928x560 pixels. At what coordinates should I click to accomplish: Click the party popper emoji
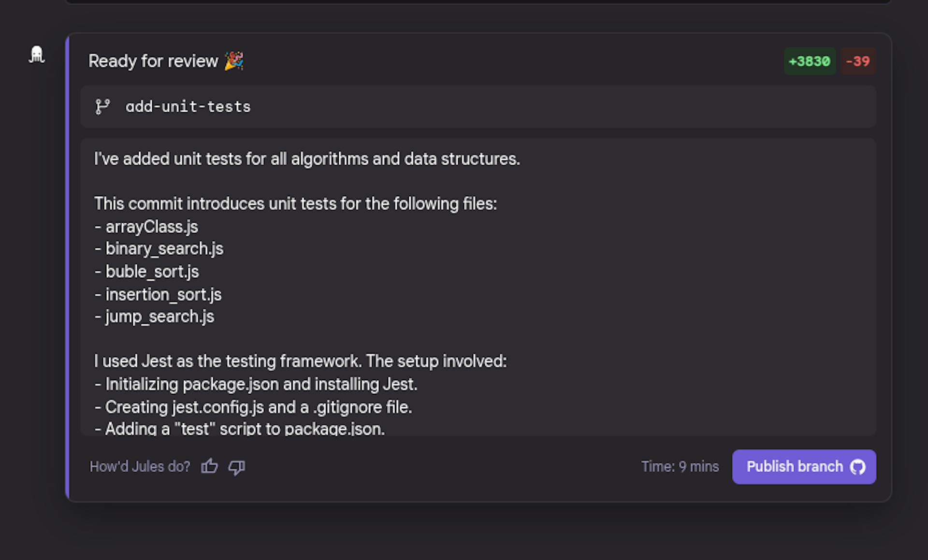[x=234, y=61]
